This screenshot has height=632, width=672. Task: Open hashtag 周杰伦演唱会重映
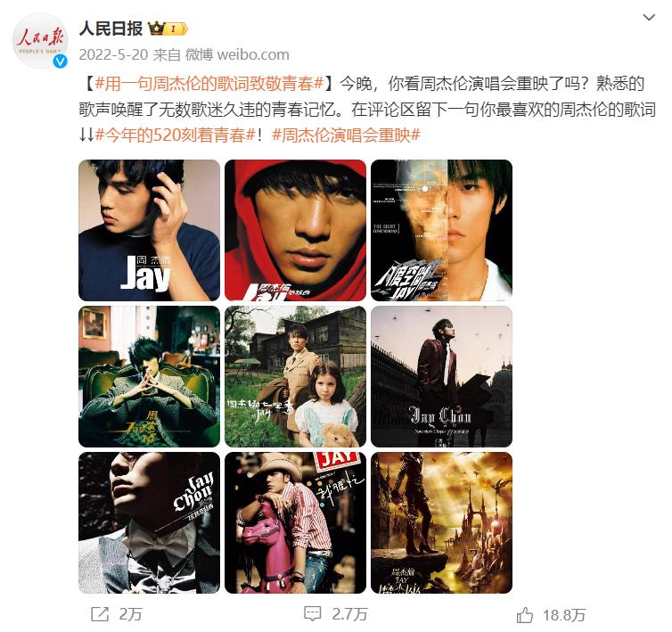(x=346, y=135)
